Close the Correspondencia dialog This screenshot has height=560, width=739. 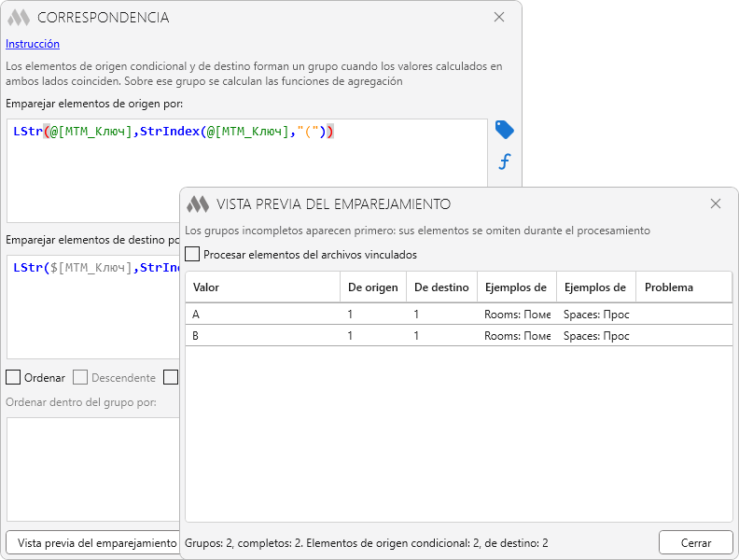coord(499,18)
